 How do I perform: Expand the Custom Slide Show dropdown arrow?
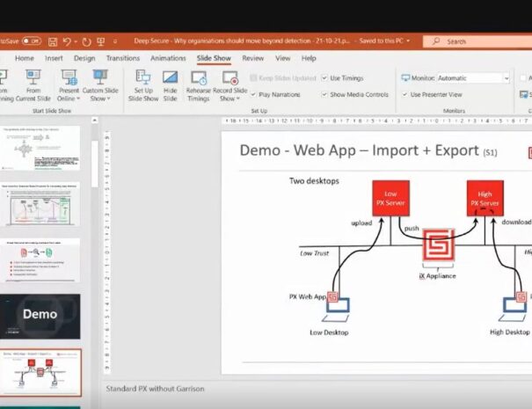click(108, 99)
